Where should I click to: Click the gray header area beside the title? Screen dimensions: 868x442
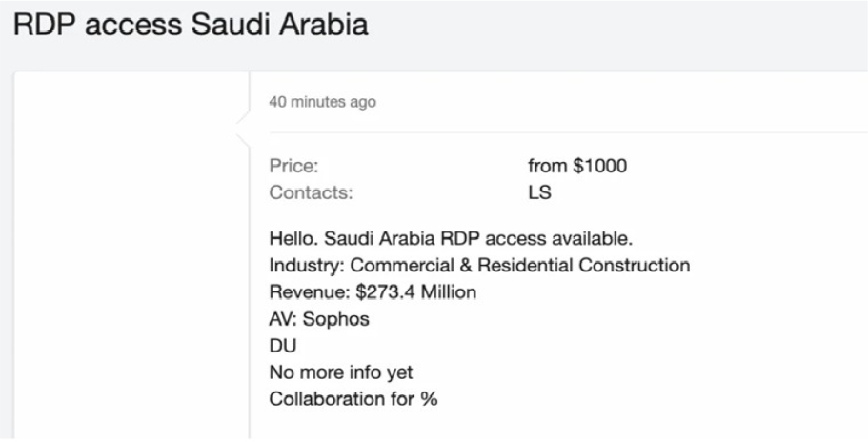click(615, 28)
